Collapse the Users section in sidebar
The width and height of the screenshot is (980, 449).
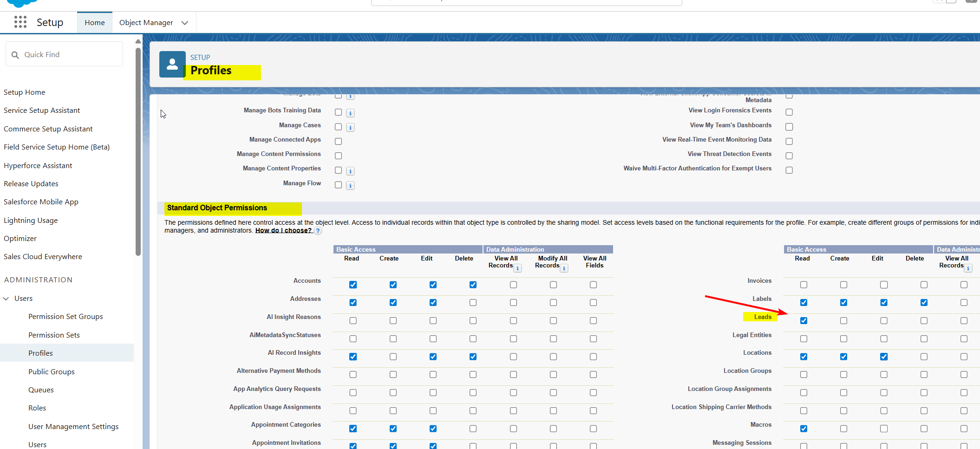pyautogui.click(x=7, y=299)
